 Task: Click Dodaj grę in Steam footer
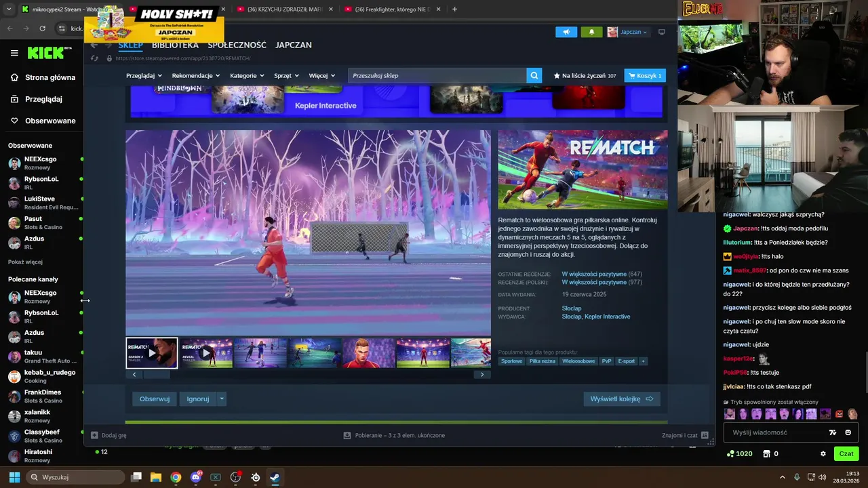(x=108, y=435)
